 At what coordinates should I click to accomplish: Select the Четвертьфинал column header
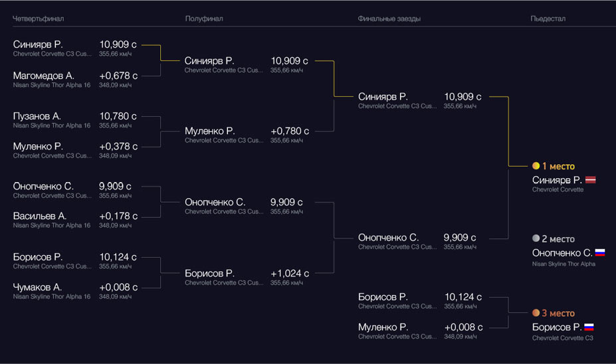39,19
